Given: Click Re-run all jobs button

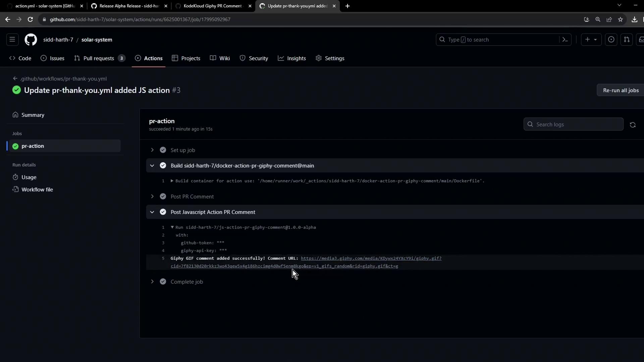Looking at the screenshot, I should click(621, 90).
